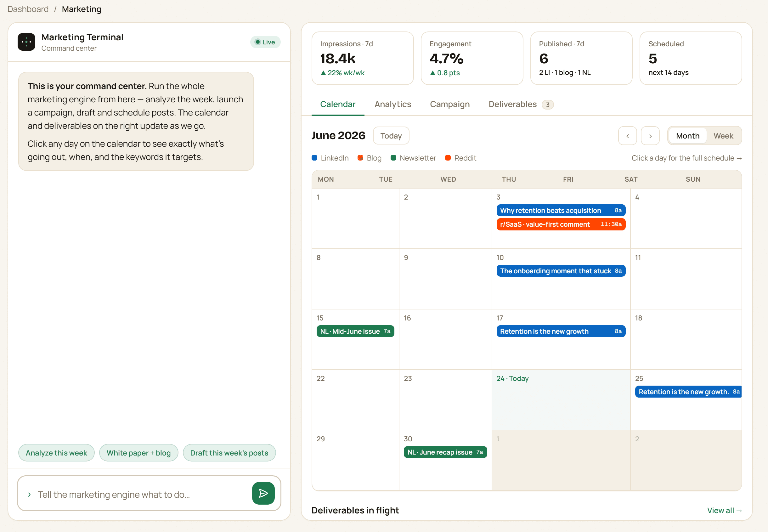This screenshot has width=768, height=532.
Task: Open the Impressions 7d stat card
Action: [x=363, y=58]
